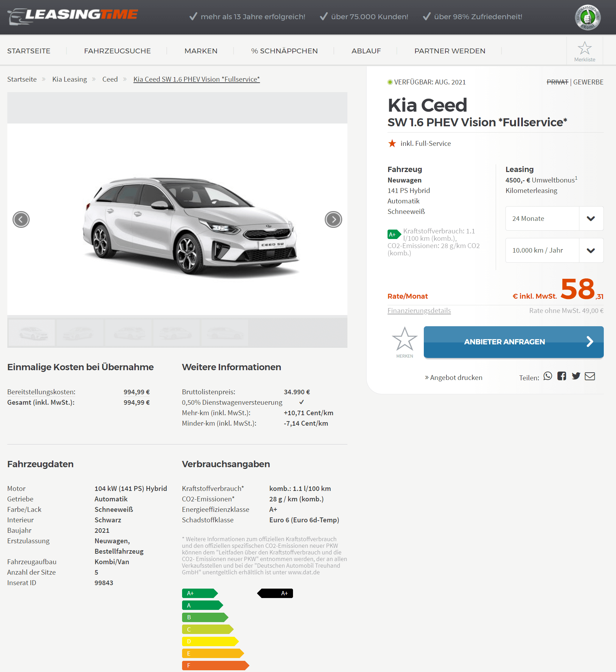Show the next car image

point(333,219)
